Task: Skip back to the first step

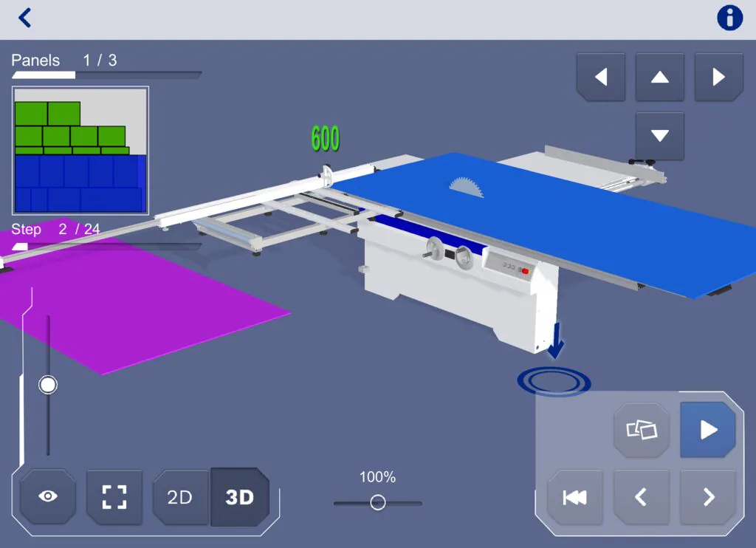Action: click(574, 498)
